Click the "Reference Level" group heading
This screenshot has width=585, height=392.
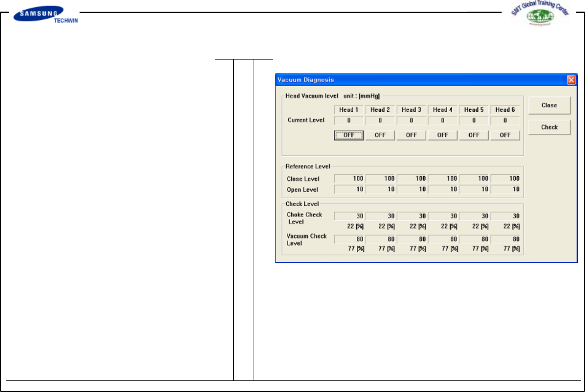[x=308, y=167]
